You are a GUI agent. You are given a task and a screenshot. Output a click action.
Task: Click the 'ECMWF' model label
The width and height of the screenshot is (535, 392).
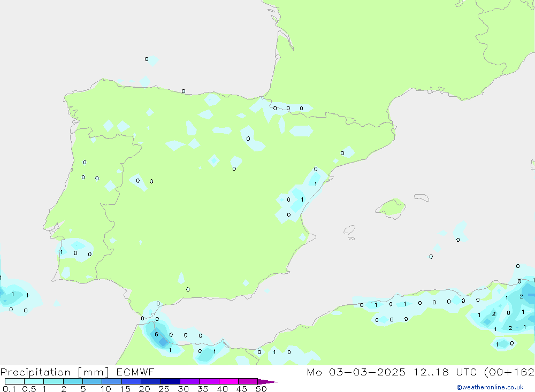135,372
